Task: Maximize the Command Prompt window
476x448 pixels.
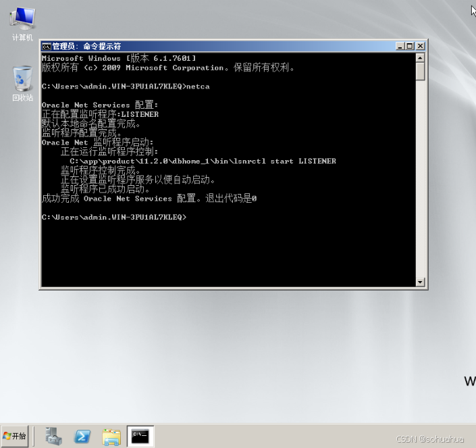Action: pos(410,46)
